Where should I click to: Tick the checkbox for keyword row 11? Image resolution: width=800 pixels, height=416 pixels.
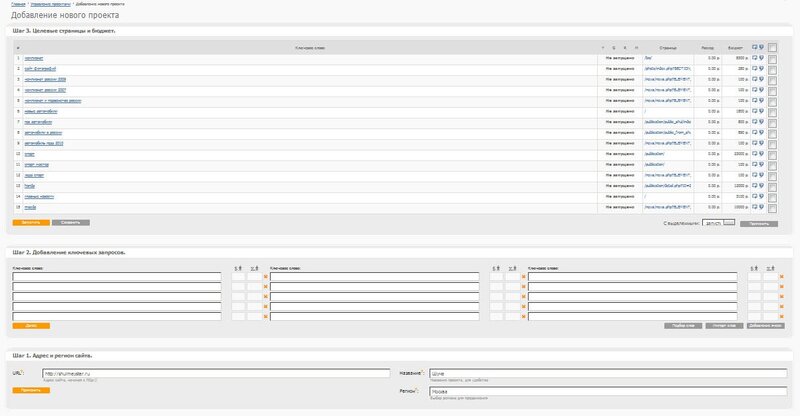click(x=772, y=166)
